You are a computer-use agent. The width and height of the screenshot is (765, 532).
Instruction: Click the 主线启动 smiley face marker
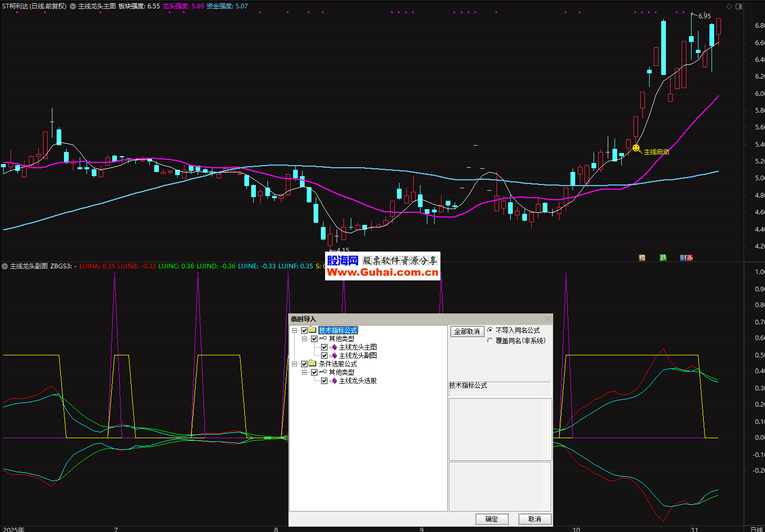(x=636, y=148)
